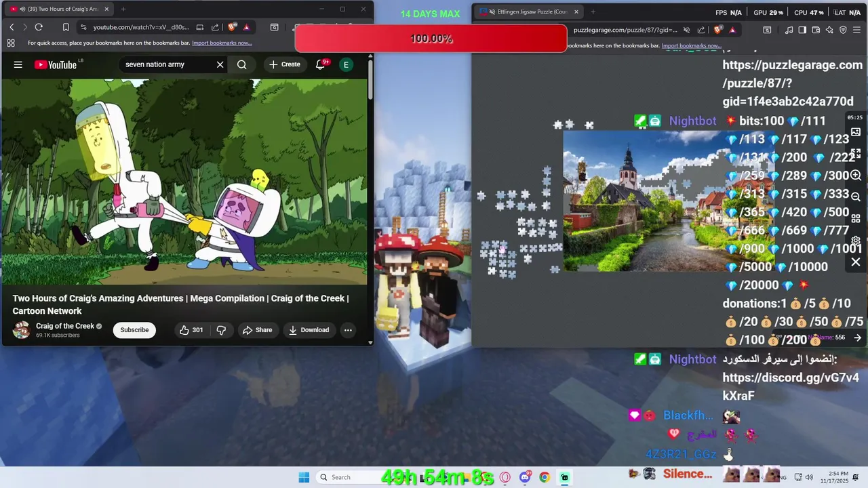Reload the YouTube page
Image resolution: width=868 pixels, height=488 pixels.
point(39,27)
